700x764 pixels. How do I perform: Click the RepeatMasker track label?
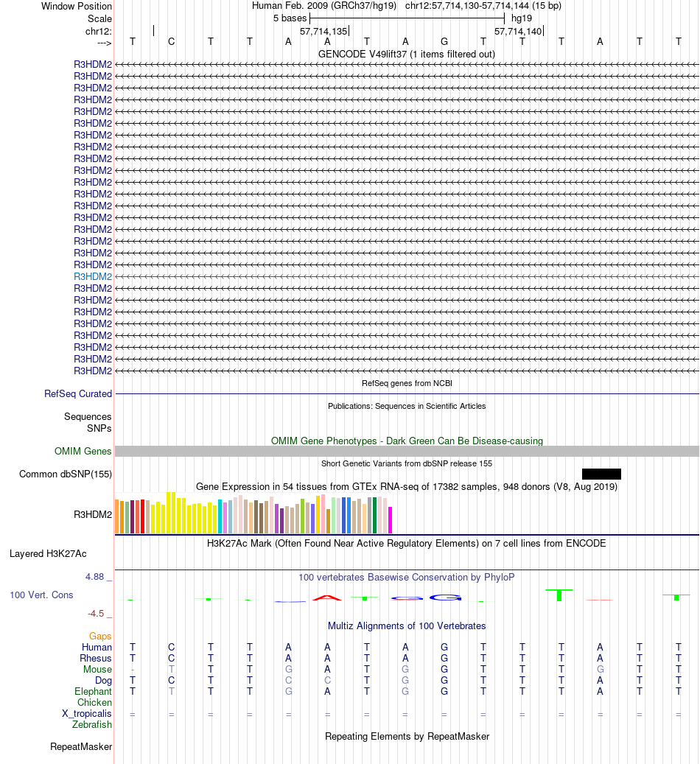[81, 746]
